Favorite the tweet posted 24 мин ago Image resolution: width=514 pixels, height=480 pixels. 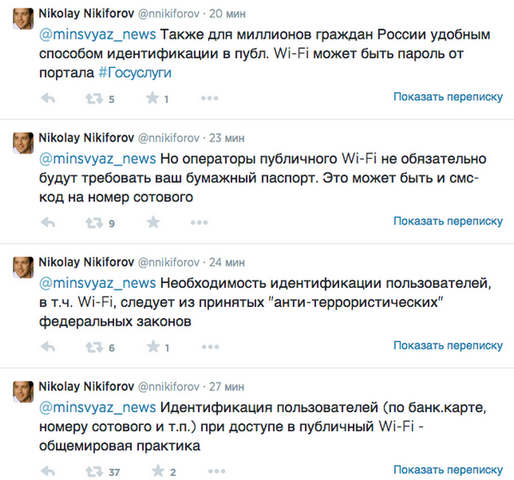(153, 347)
